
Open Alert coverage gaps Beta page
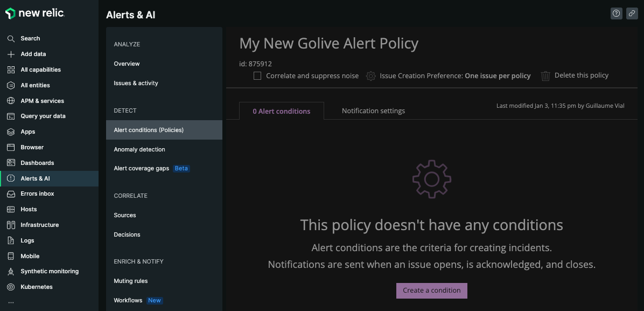[x=142, y=168]
